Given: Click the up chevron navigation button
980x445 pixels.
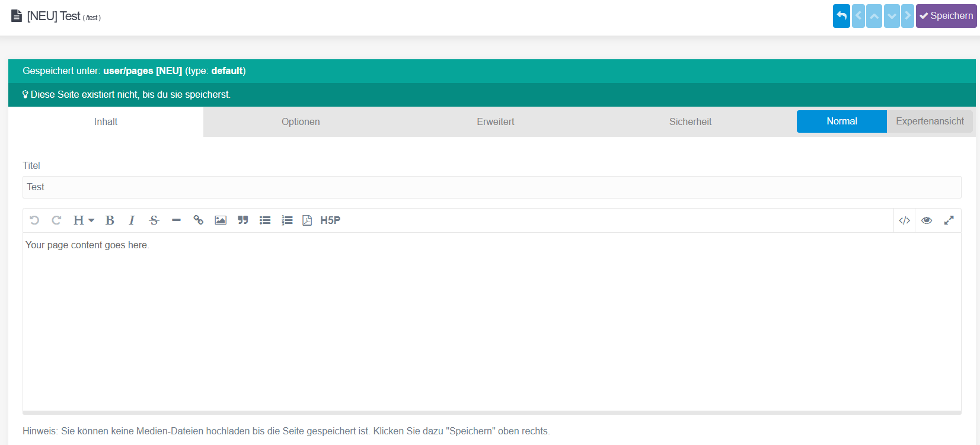Looking at the screenshot, I should (x=874, y=16).
